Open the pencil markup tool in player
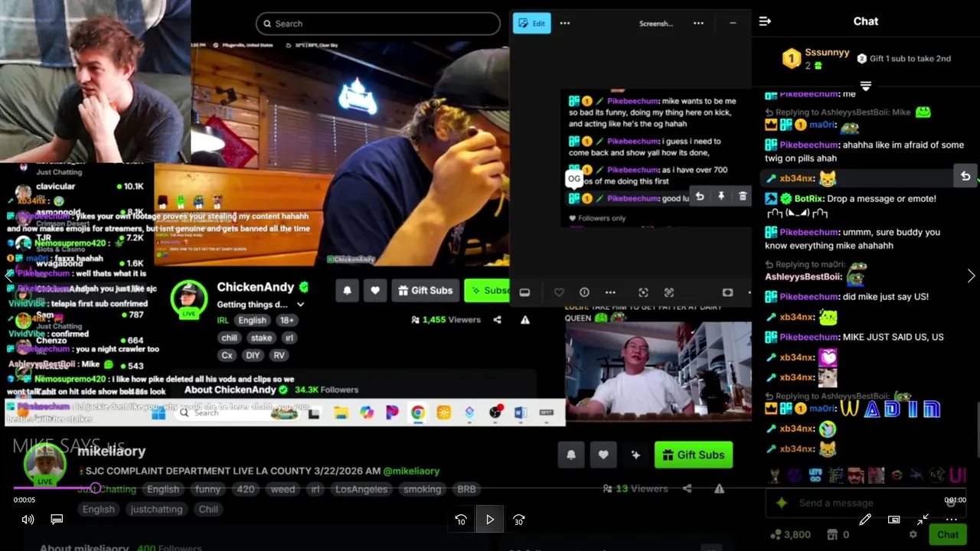Viewport: 980px width, 551px height. pyautogui.click(x=865, y=520)
